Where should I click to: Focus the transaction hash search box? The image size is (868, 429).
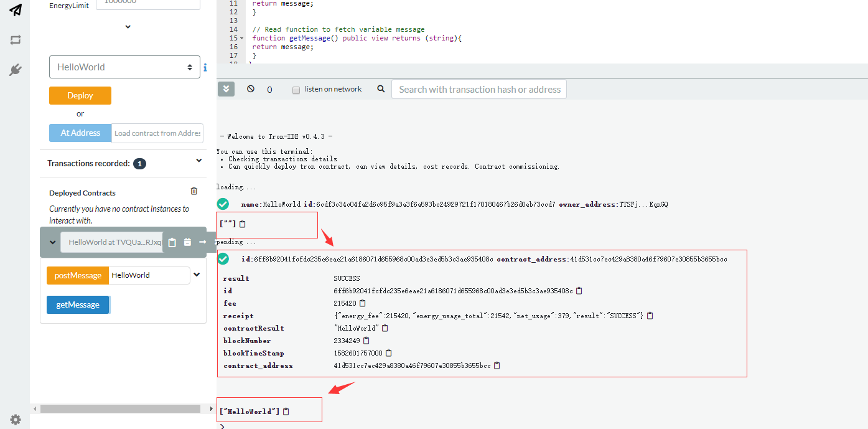point(479,89)
